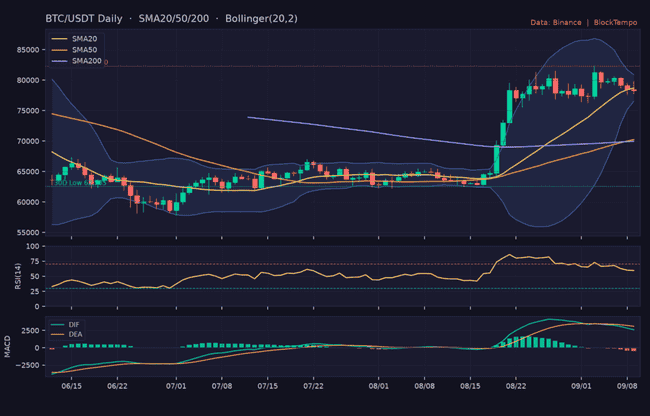
Task: Click the Data: Binance | BlockTempo source label
Action: click(584, 22)
